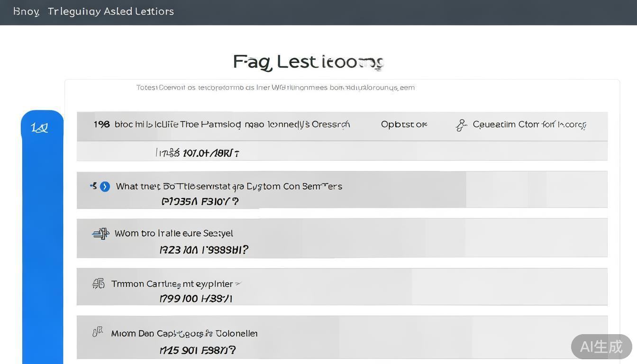Click the icon before "Ceueatiim Ctom"
This screenshot has height=364, width=637.
click(x=461, y=125)
